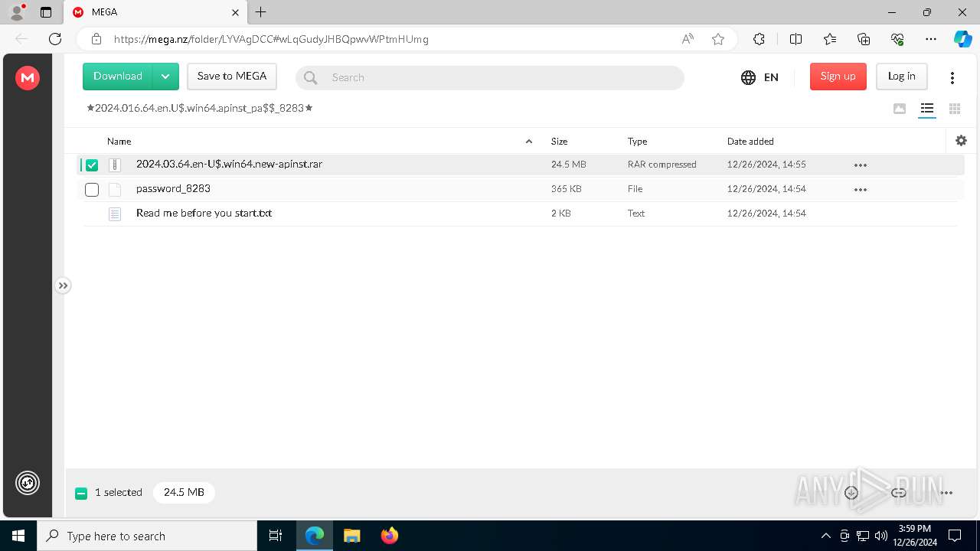
Task: Open File Explorer from taskbar
Action: [351, 536]
